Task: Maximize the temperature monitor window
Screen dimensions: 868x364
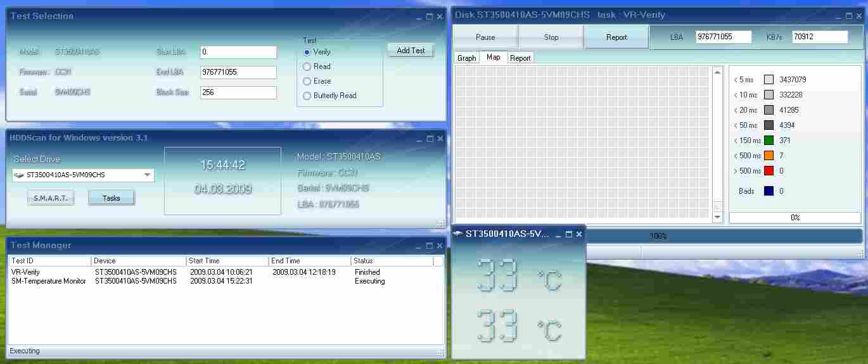Action: (x=569, y=234)
